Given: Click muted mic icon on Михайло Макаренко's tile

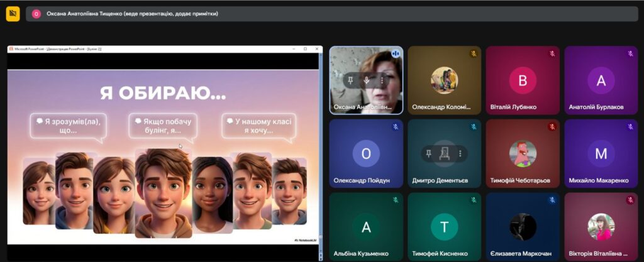Looking at the screenshot, I should 630,127.
